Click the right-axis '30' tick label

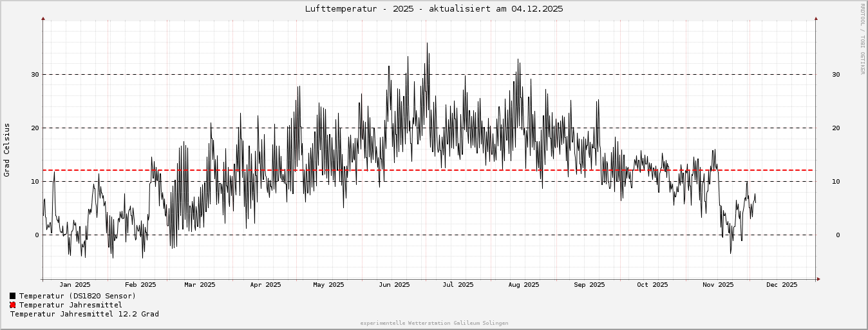(x=836, y=75)
